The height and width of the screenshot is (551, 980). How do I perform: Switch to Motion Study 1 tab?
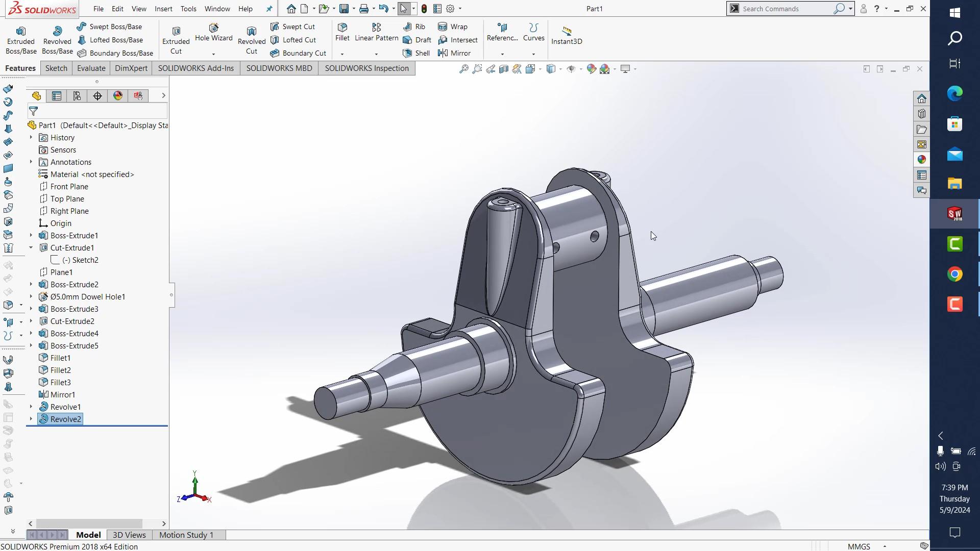tap(186, 535)
